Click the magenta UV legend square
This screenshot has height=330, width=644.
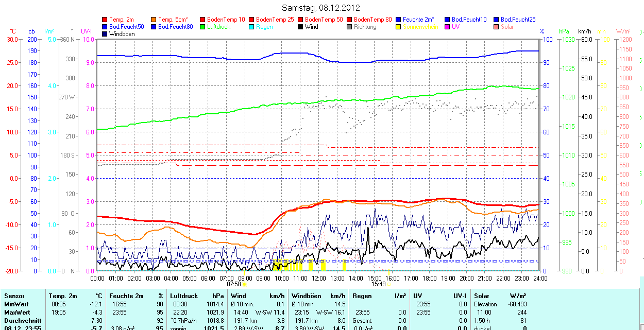coord(448,27)
